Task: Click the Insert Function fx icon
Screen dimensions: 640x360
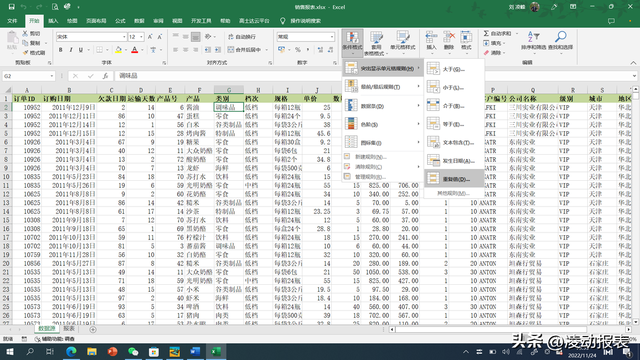Action: tap(105, 76)
